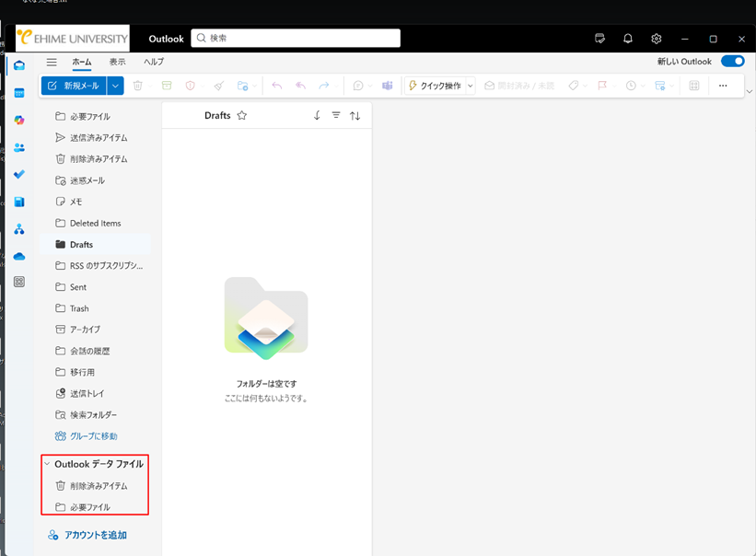The image size is (756, 556).
Task: Open the To Do checkmark icon
Action: (19, 174)
